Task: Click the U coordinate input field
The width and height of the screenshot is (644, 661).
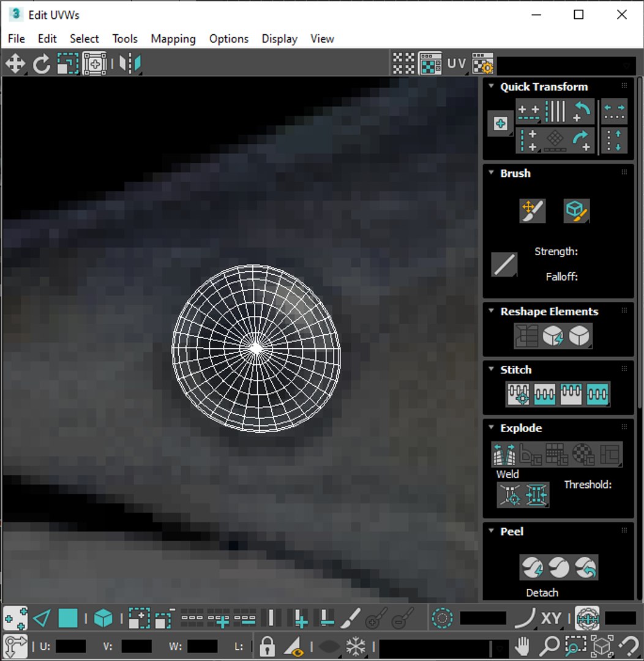Action: point(70,646)
